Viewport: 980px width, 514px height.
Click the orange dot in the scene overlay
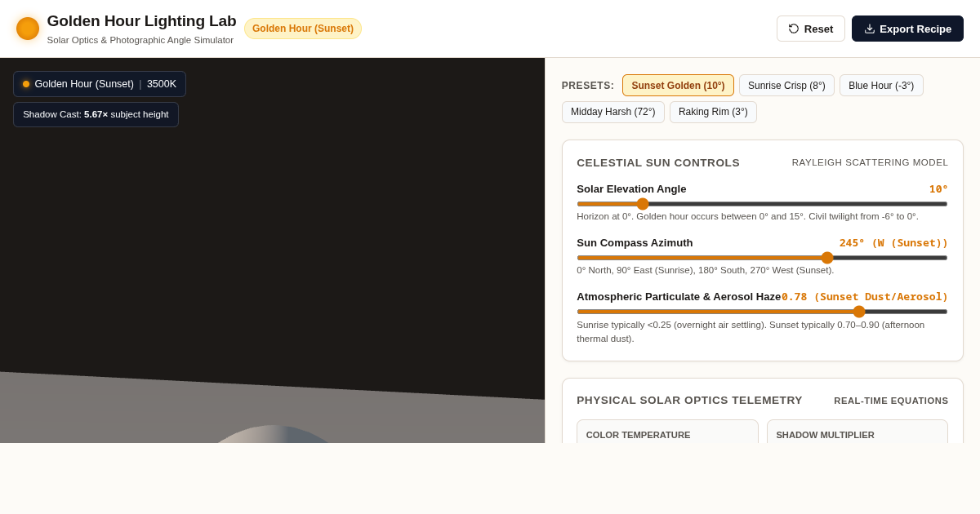[x=26, y=84]
